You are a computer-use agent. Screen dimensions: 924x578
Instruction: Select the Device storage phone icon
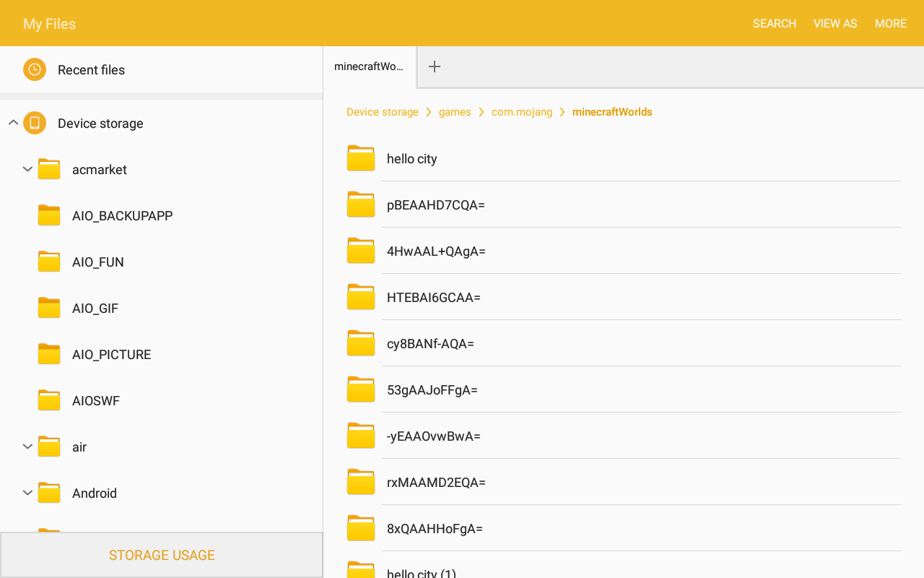[35, 123]
